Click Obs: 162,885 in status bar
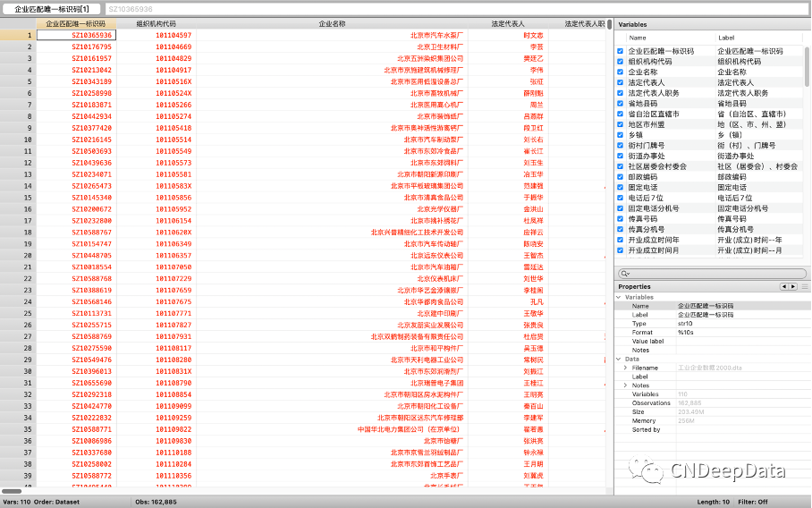 pos(156,502)
